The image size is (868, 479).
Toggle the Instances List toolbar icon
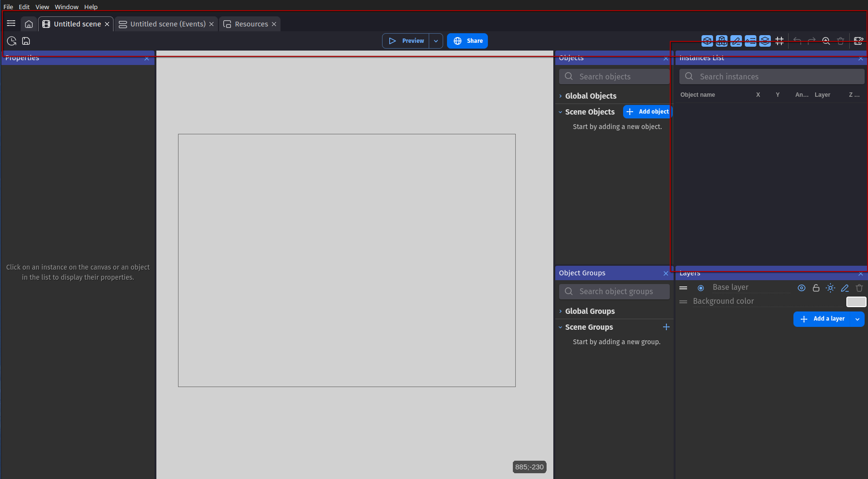pyautogui.click(x=751, y=41)
